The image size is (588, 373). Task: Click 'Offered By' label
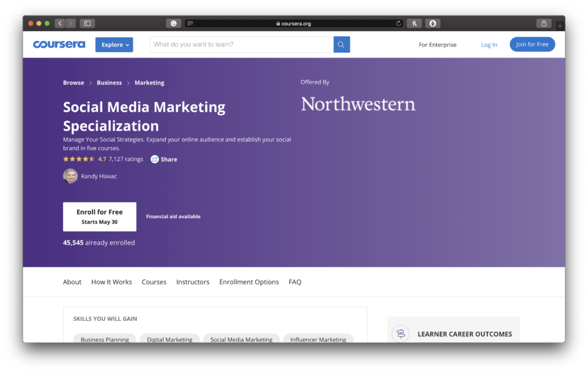tap(315, 82)
